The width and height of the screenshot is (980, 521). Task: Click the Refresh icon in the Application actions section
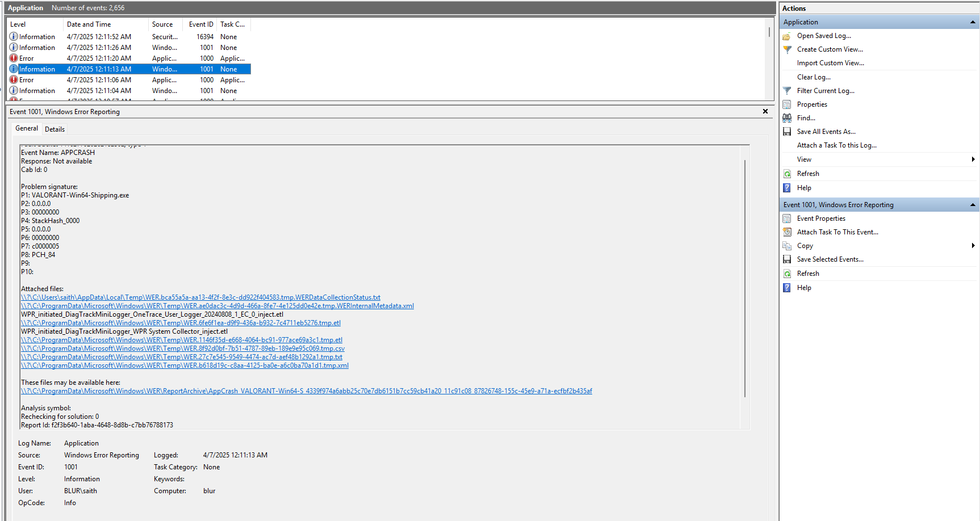click(787, 174)
